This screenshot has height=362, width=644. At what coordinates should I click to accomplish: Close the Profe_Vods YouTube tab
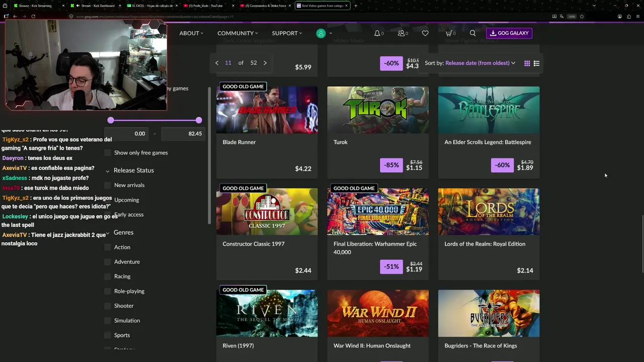233,6
